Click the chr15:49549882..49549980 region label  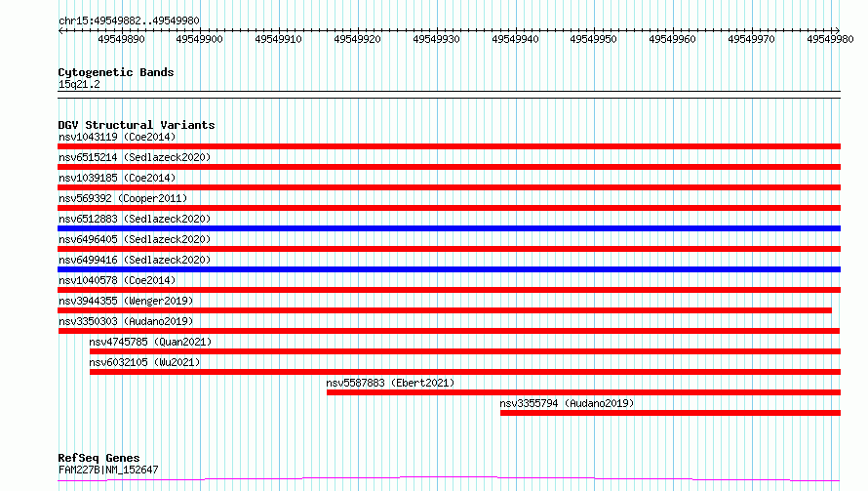tap(129, 20)
